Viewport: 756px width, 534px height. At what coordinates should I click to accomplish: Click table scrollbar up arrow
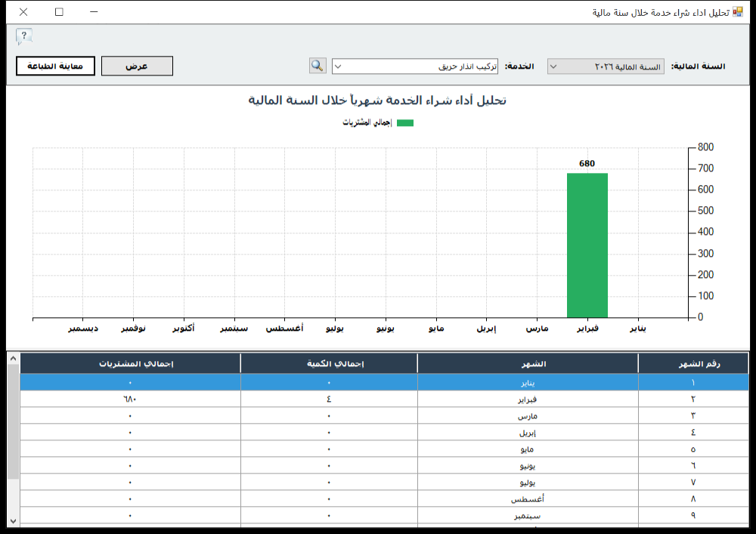(13, 359)
